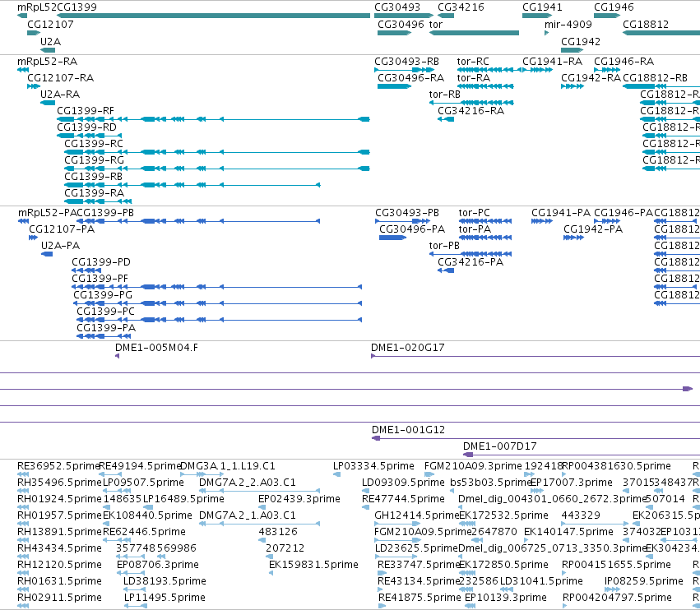Select transcript CG1399-RF
This screenshot has height=610, width=700.
[86, 111]
